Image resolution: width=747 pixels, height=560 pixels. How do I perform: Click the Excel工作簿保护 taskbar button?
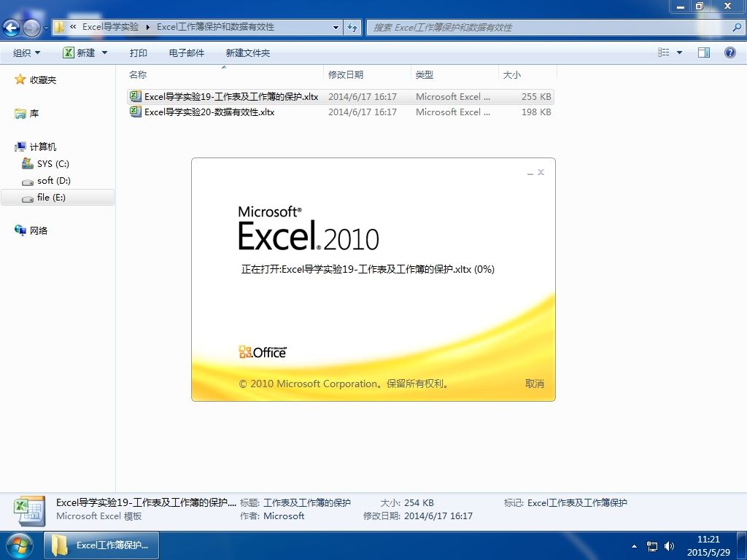point(101,545)
